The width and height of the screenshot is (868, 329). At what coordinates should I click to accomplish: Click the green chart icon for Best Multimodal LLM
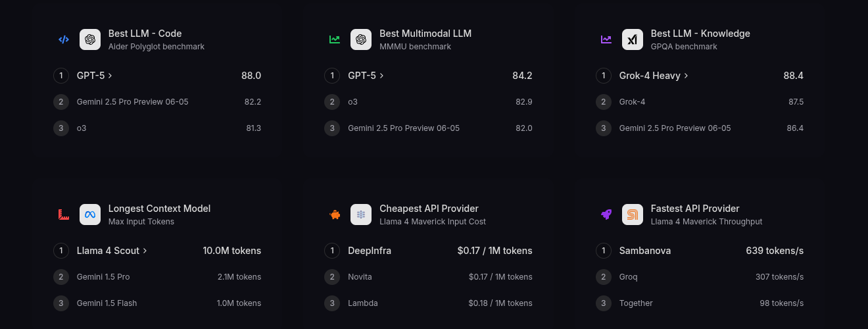tap(335, 39)
